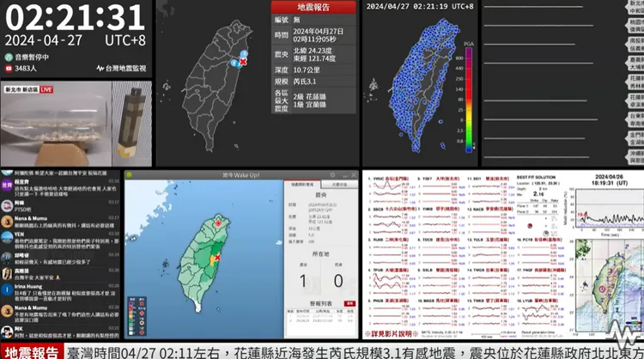Click the lower blue intensity marker left of the epicenter
This screenshot has height=359, width=644.
coord(234,63)
